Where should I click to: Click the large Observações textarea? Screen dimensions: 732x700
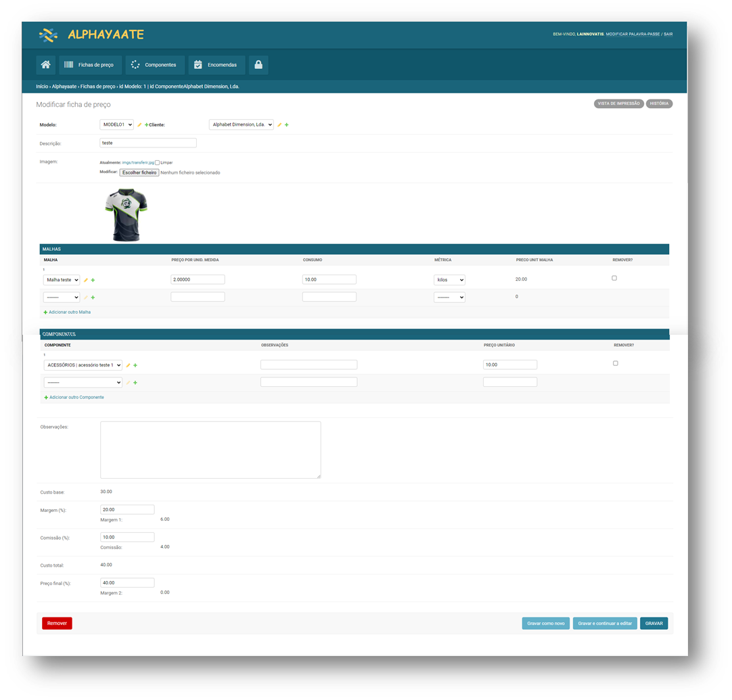pos(210,450)
